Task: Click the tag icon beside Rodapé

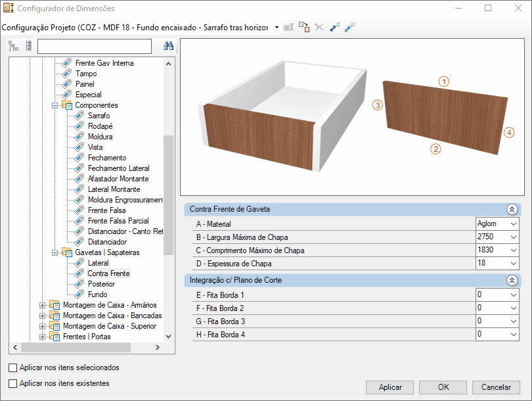Action: (x=79, y=126)
